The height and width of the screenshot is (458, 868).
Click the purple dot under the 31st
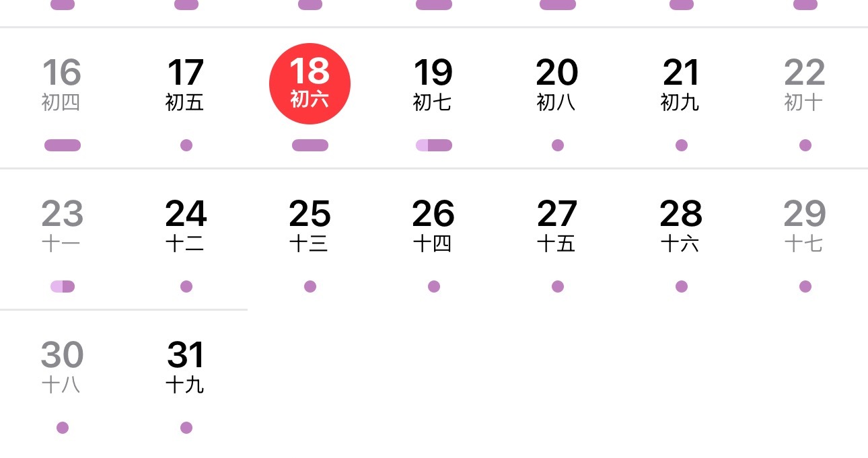point(186,428)
